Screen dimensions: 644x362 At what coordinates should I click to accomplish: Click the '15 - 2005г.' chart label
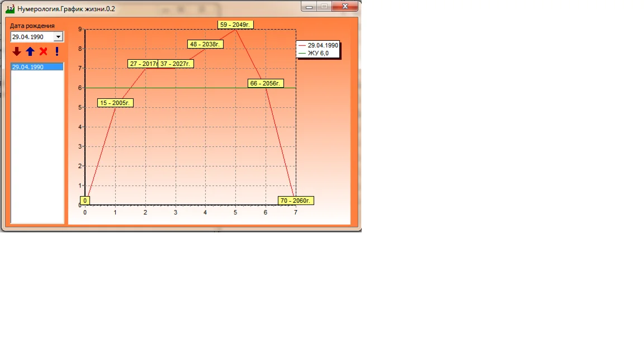click(x=115, y=103)
